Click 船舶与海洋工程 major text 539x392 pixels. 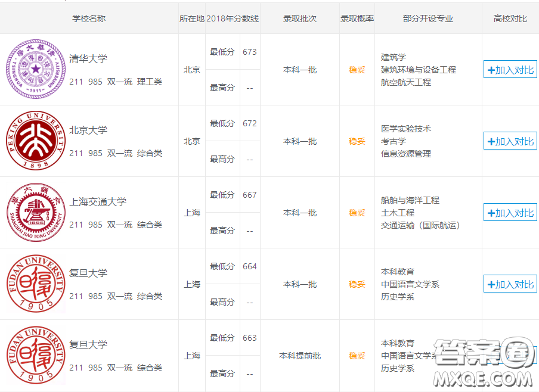410,200
